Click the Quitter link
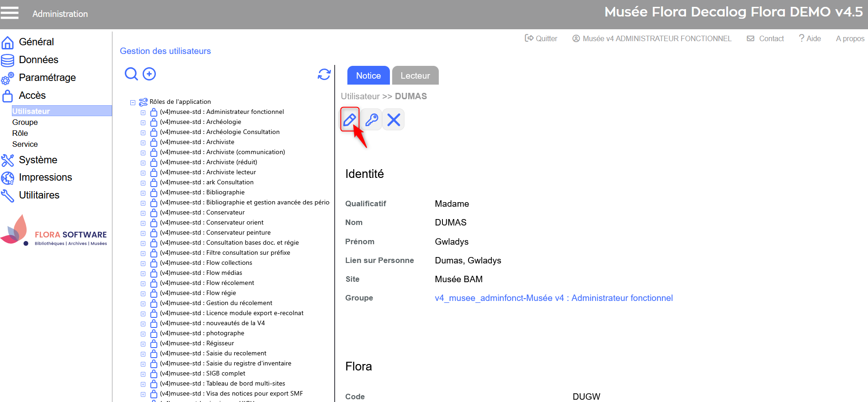Image resolution: width=868 pixels, height=402 pixels. click(x=541, y=38)
